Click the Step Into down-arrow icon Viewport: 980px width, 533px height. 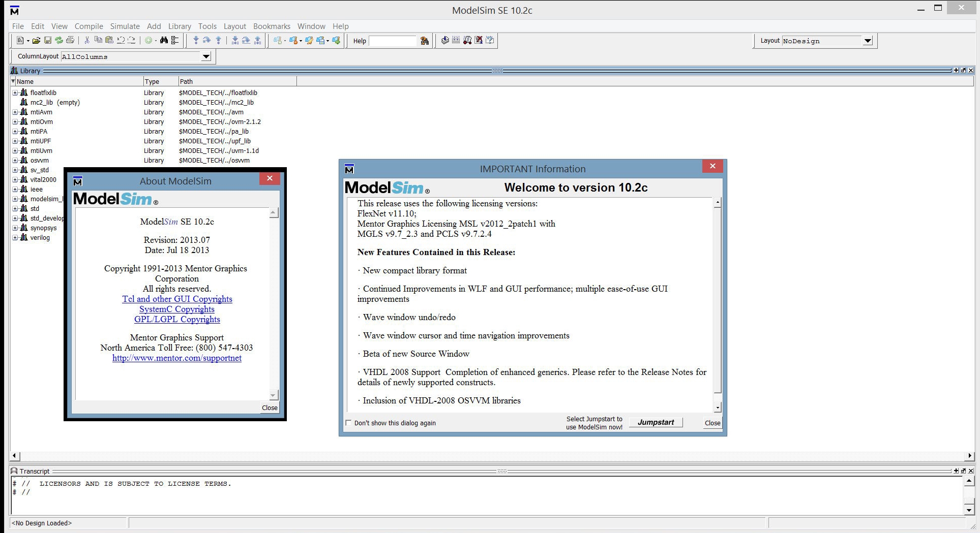tap(196, 40)
